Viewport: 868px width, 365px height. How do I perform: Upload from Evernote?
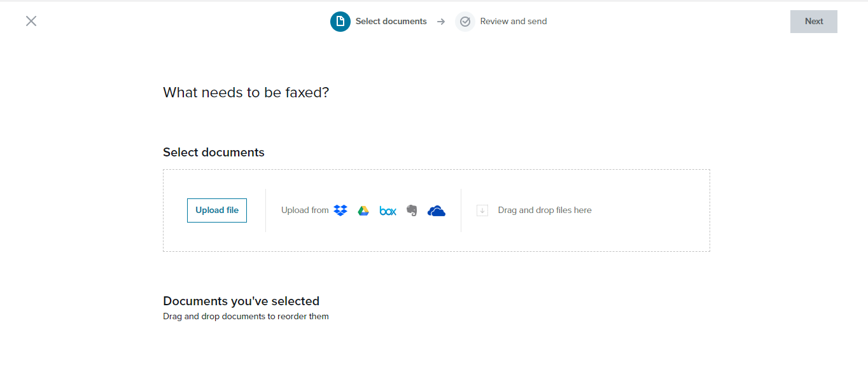[412, 210]
